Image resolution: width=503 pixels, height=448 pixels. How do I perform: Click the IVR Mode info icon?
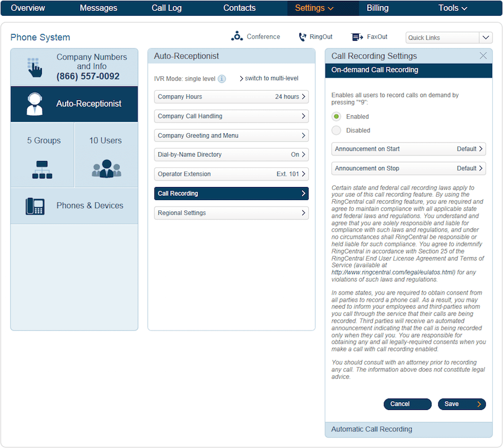pos(222,79)
